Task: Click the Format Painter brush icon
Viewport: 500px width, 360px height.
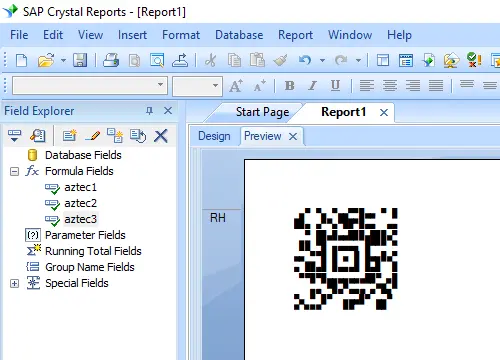Action: pyautogui.click(x=280, y=61)
